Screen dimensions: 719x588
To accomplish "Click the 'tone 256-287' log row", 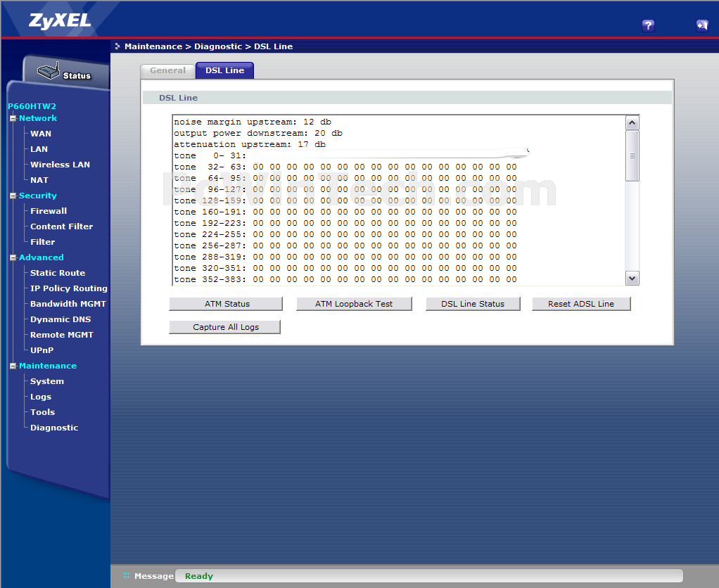I will coord(345,245).
